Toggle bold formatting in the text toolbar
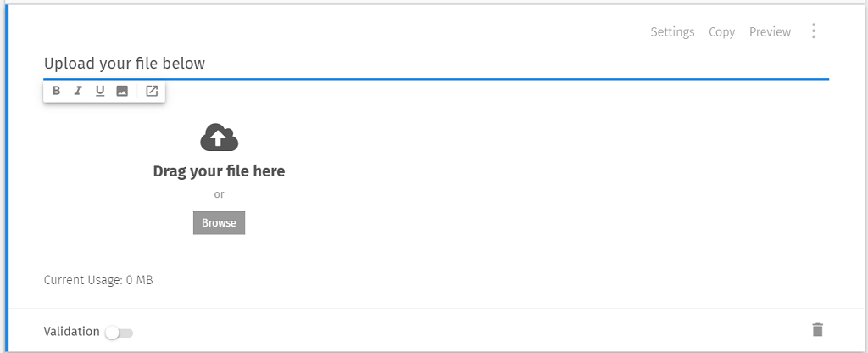The width and height of the screenshot is (868, 353). click(x=57, y=91)
